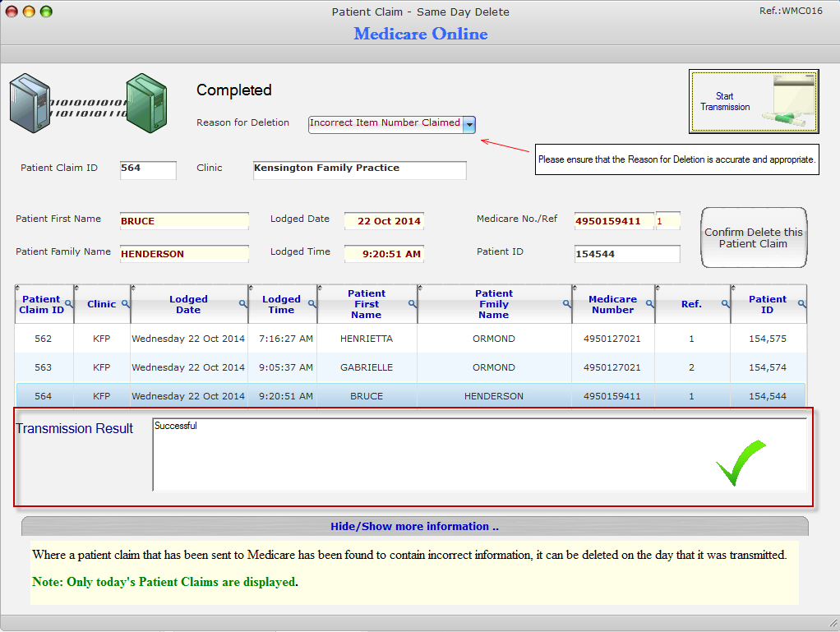Click search icon in Patient Fmily Name header
Screen dimensions: 840x632
(566, 304)
